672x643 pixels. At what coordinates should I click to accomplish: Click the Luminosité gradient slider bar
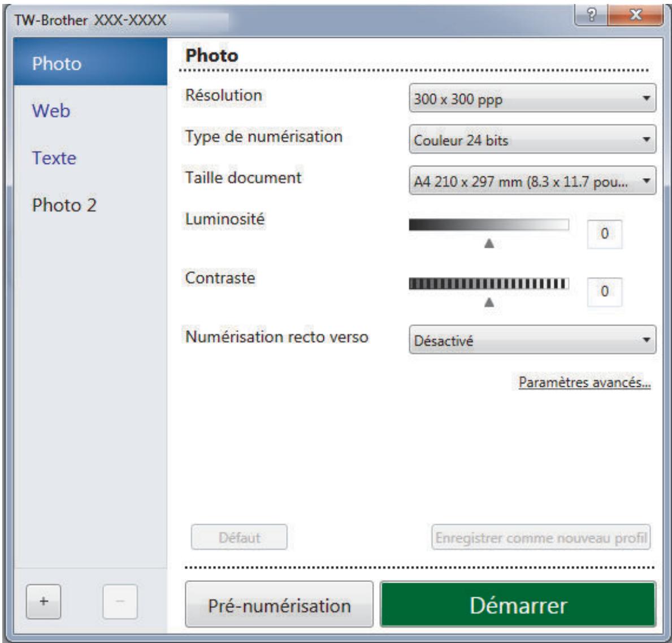click(489, 225)
